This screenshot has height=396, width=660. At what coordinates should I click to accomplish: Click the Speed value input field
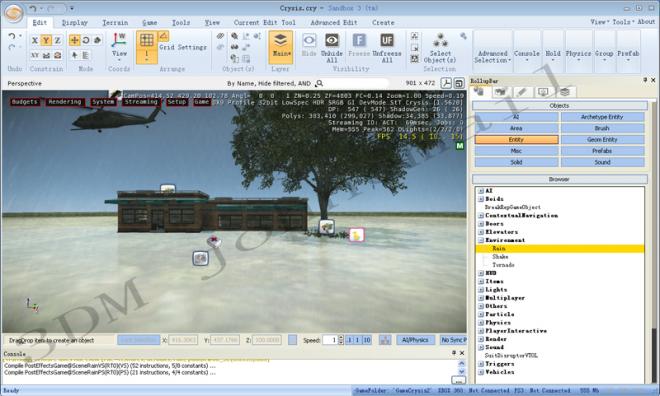330,340
